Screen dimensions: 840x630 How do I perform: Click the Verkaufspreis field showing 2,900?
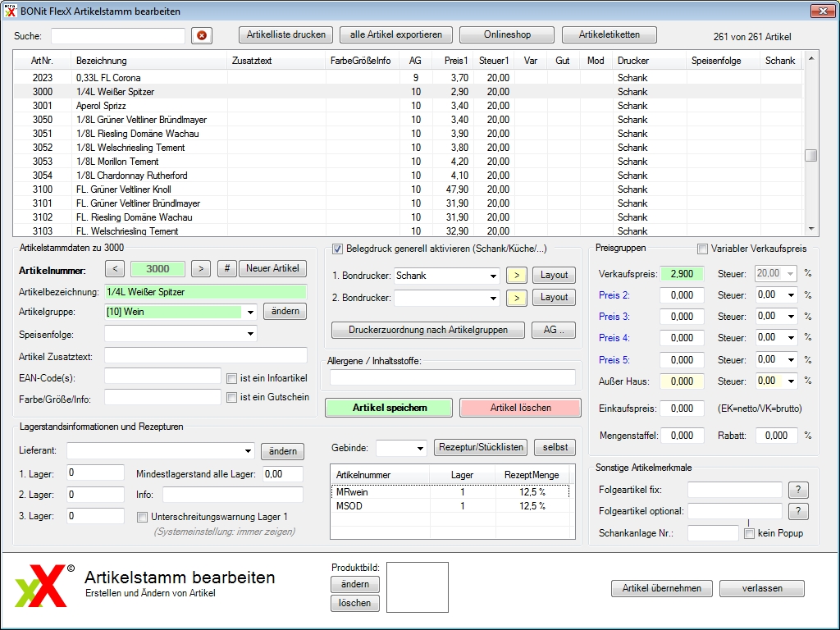point(682,274)
